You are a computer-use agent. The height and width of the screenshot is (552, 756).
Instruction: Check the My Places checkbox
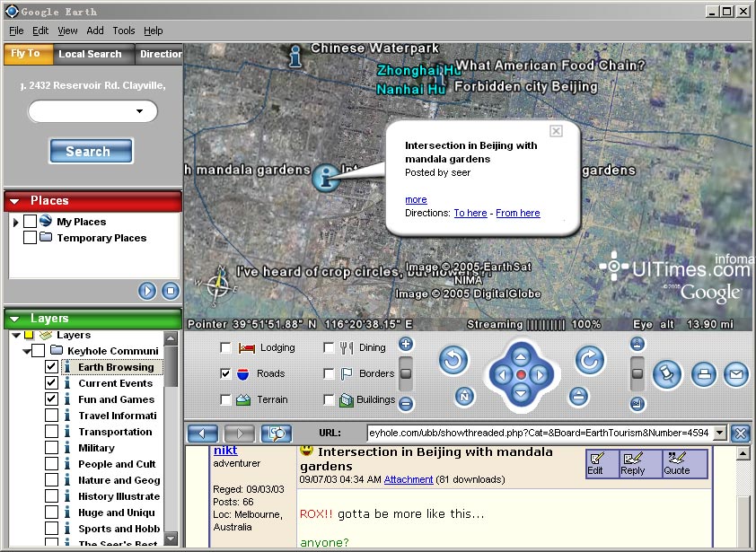tap(30, 222)
